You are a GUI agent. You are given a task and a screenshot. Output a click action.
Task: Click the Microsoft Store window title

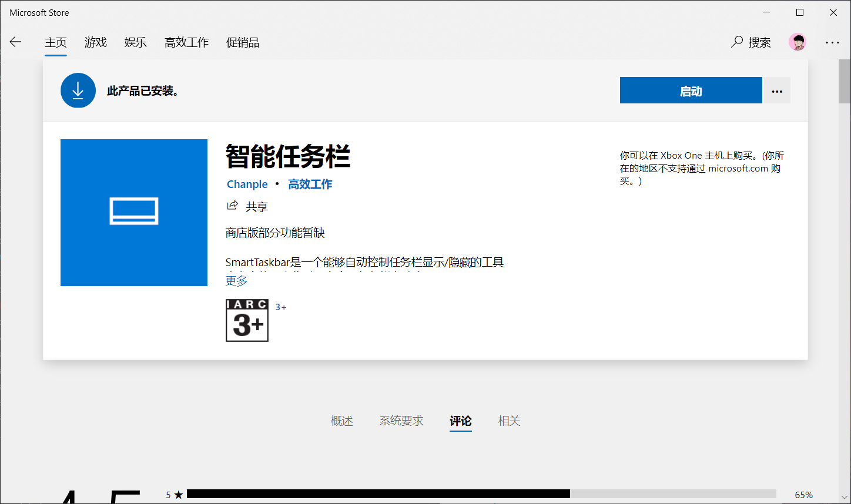point(39,12)
